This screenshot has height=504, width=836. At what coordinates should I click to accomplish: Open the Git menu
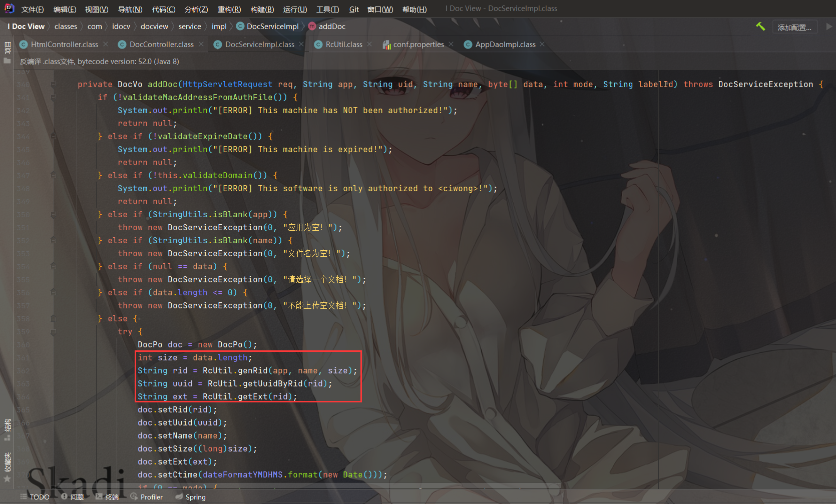(x=354, y=9)
